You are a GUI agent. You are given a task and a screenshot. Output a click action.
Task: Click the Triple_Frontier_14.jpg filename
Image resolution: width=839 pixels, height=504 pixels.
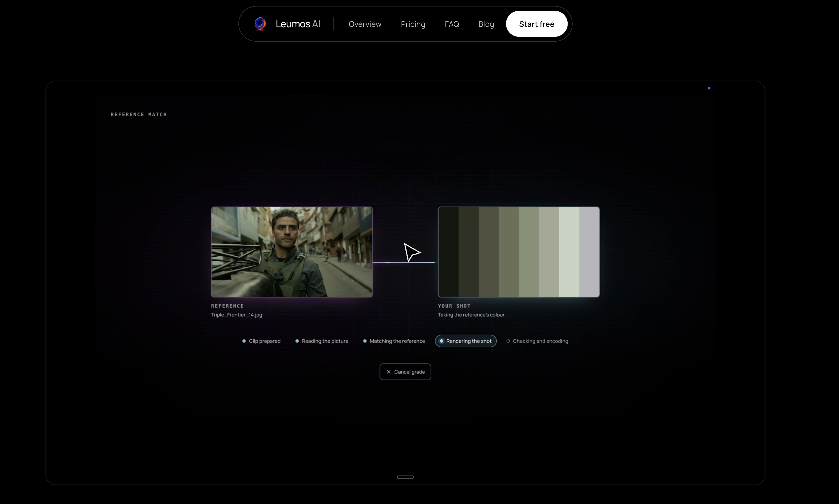(x=236, y=315)
